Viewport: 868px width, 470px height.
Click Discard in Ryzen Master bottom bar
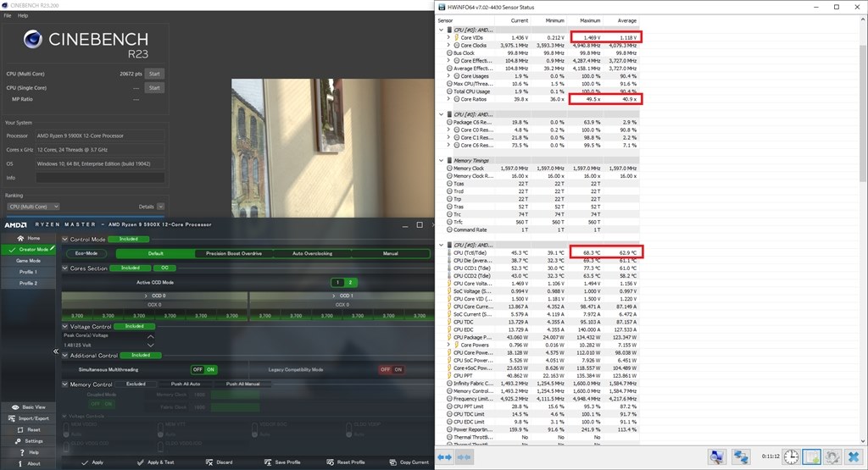pyautogui.click(x=220, y=462)
